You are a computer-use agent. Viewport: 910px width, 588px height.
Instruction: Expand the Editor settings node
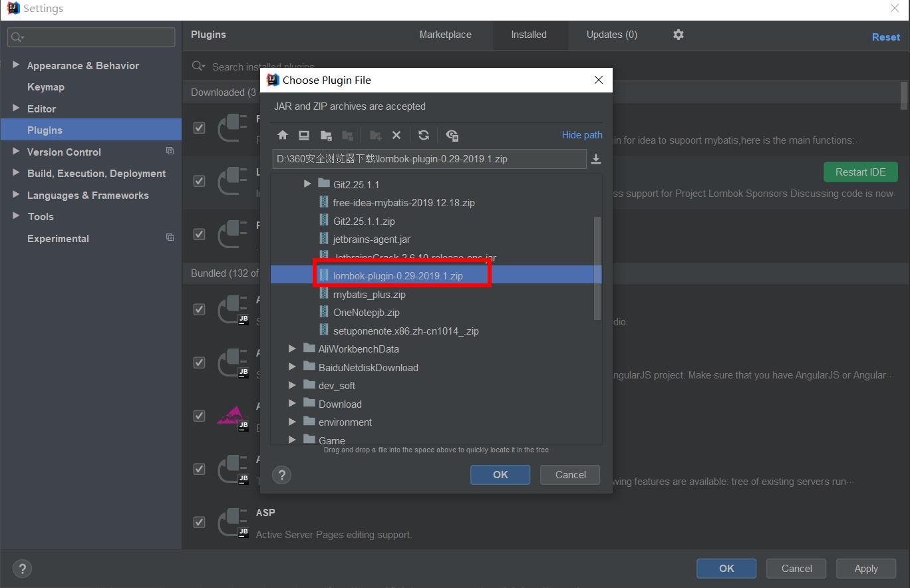[16, 108]
